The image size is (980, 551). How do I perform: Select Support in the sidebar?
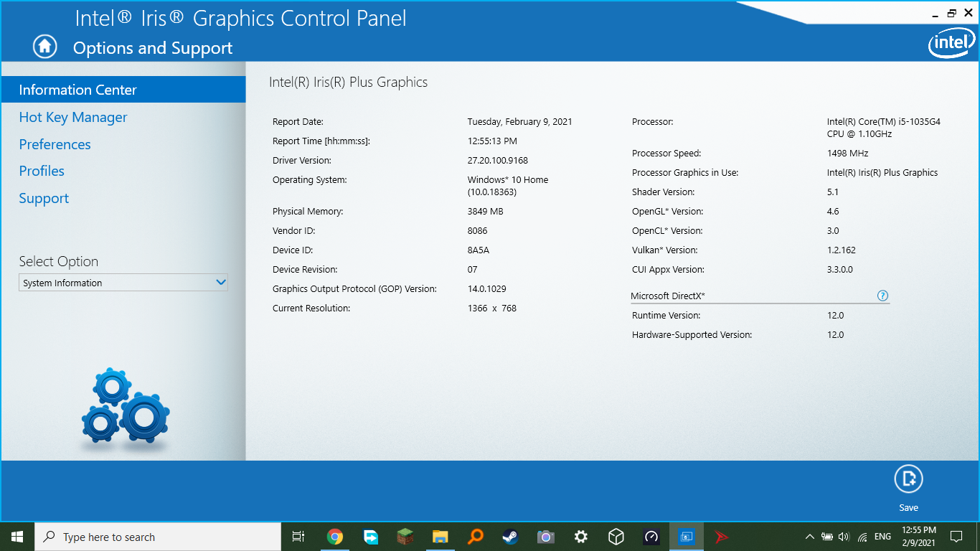[x=44, y=198]
